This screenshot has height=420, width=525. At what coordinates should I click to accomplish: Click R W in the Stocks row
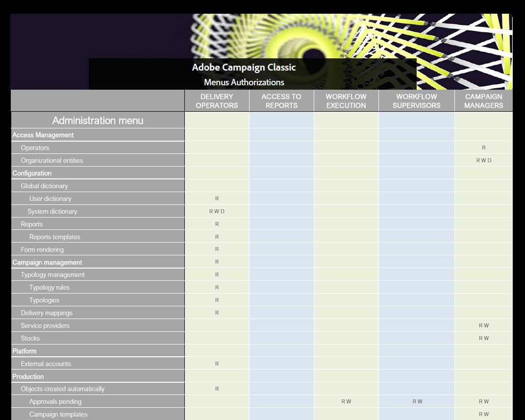[483, 338]
